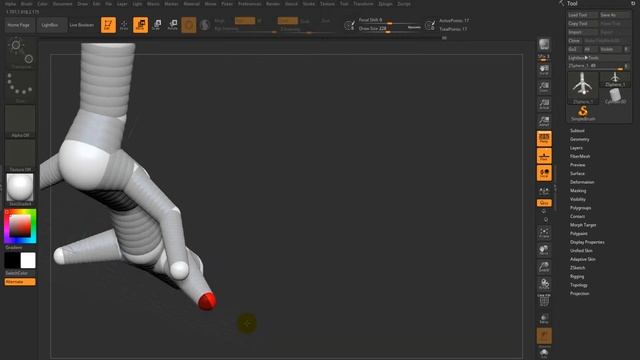Viewport: 640px width, 360px height.
Task: Click the Scroll document icon
Action: (x=544, y=70)
